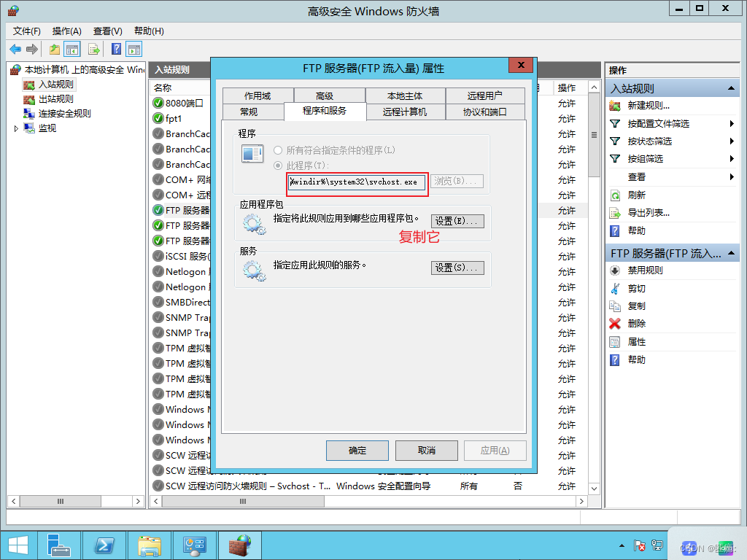
Task: Click green check icon of 8080端口 rule
Action: tap(158, 104)
